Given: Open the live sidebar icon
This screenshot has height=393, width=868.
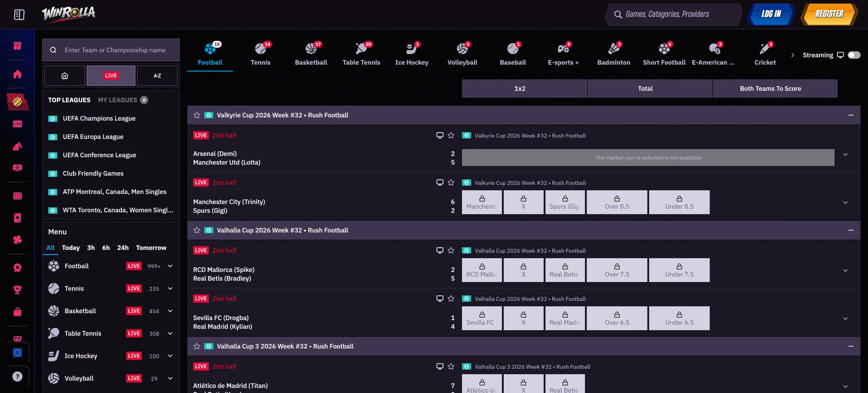Looking at the screenshot, I should pos(17,124).
